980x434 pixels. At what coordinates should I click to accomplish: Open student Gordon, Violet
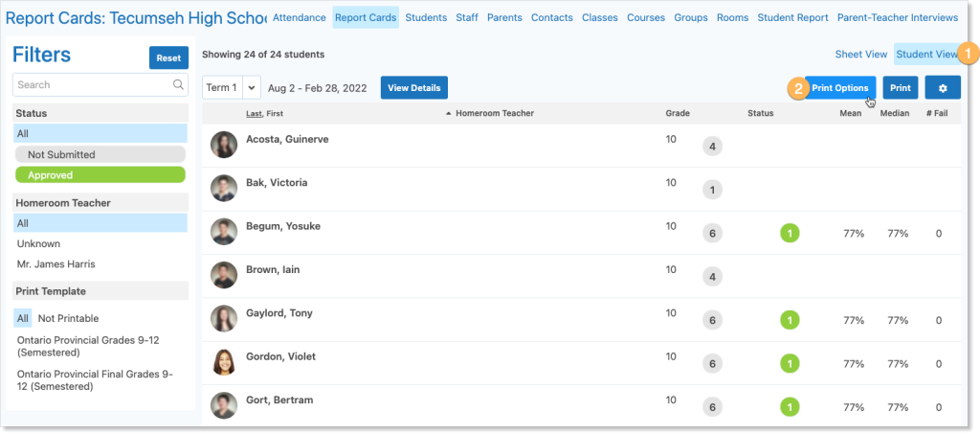coord(280,357)
